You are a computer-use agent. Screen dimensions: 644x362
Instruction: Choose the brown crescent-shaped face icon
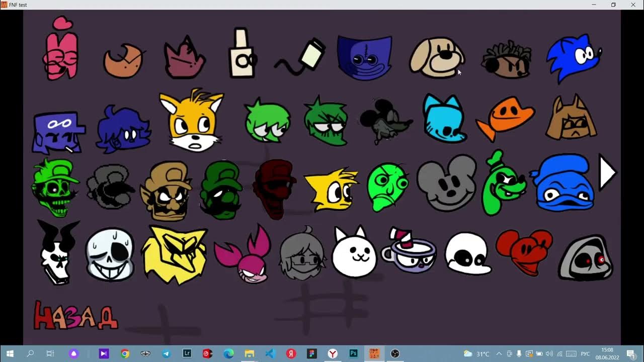(x=124, y=60)
